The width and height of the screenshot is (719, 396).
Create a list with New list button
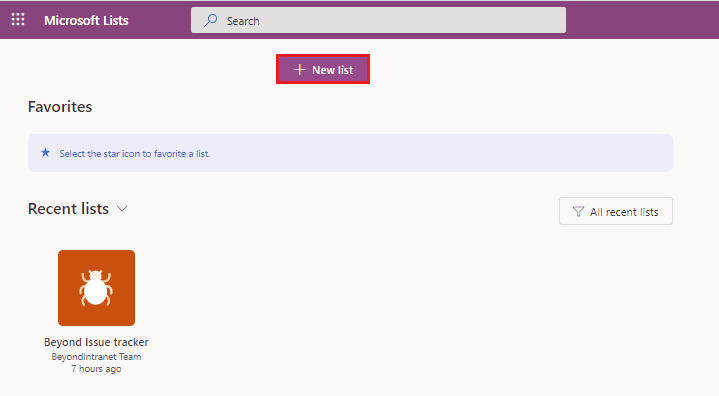[323, 69]
